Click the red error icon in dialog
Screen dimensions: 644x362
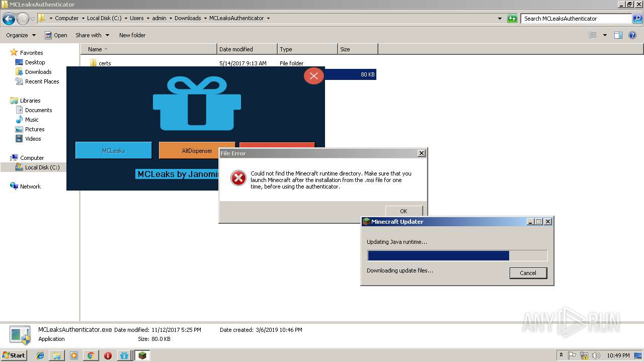[x=238, y=178]
